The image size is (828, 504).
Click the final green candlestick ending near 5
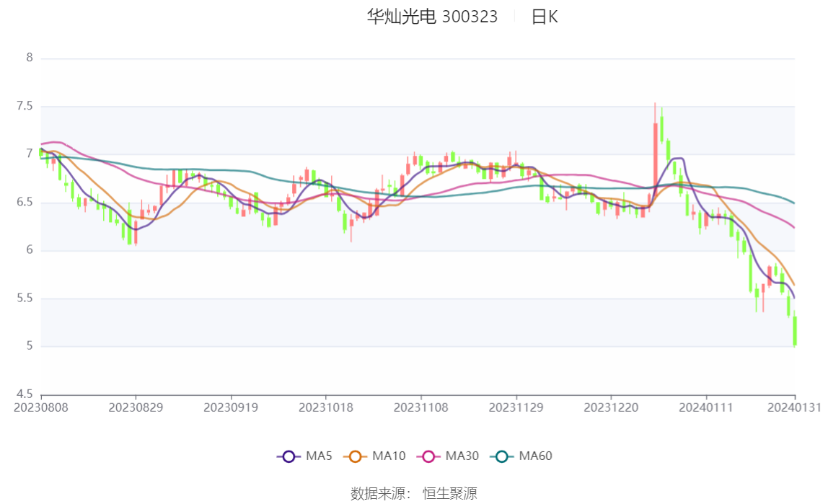pyautogui.click(x=795, y=330)
